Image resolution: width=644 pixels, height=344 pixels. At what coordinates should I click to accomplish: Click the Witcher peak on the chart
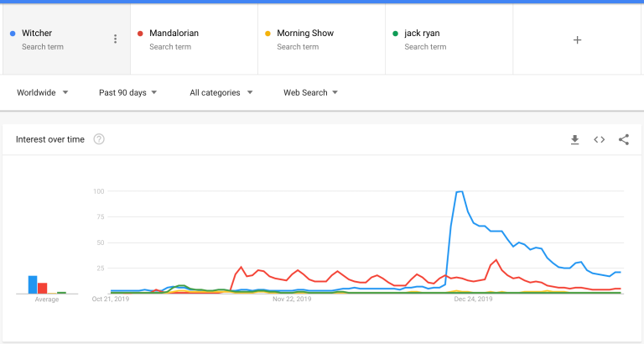(x=460, y=192)
